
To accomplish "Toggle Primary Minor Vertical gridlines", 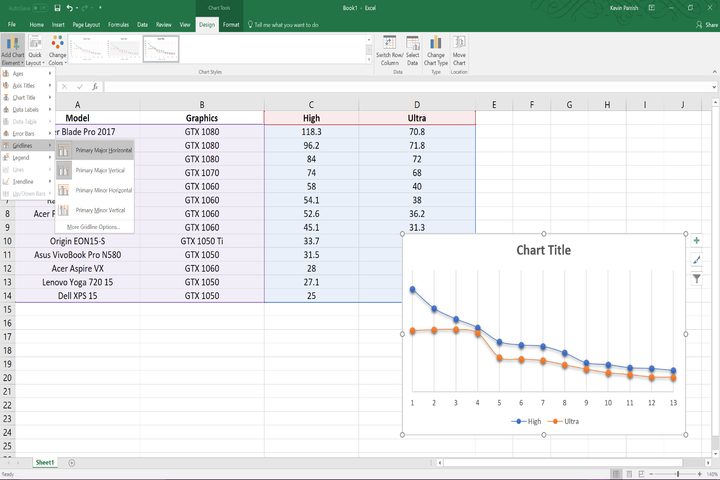I will point(95,210).
